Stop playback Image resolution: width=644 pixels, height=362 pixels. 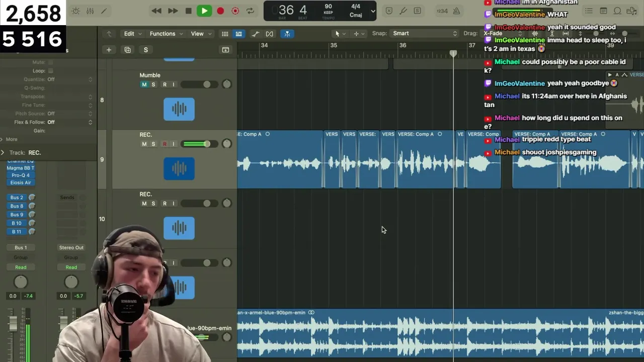click(x=188, y=11)
